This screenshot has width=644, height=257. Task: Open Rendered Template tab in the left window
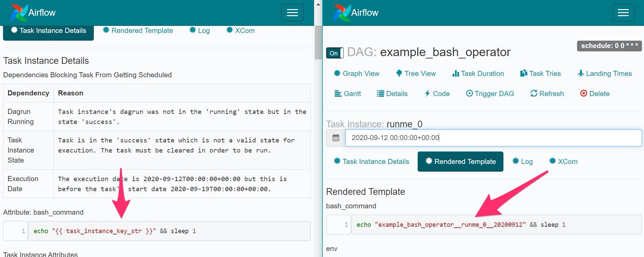(x=138, y=31)
